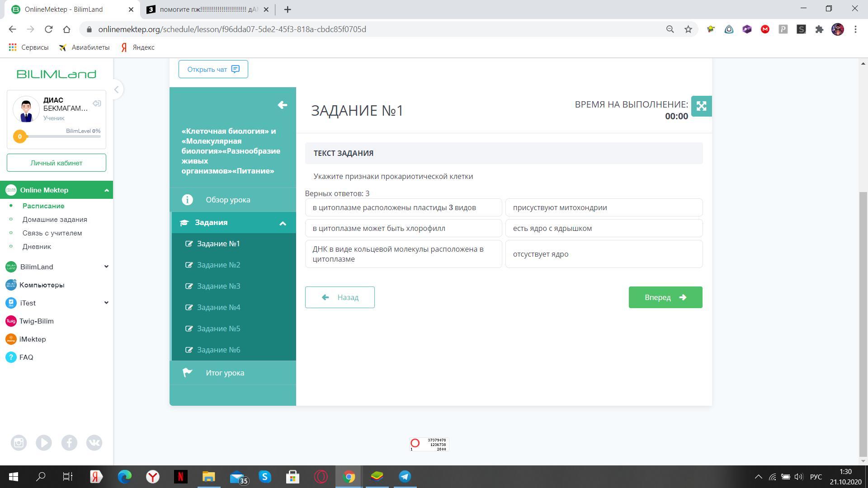
Task: Click the fullscreen expand icon near the timer
Action: [x=701, y=106]
